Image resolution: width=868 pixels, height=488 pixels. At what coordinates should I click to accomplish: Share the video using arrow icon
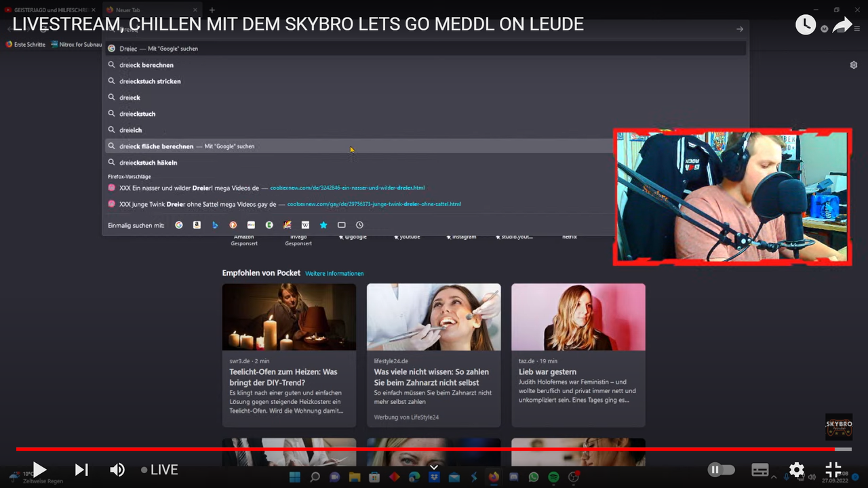pyautogui.click(x=842, y=25)
